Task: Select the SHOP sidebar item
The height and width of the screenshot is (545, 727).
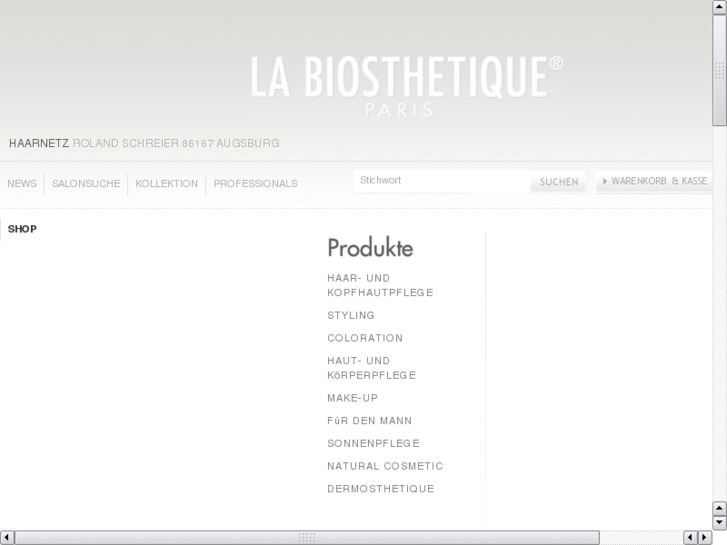Action: [22, 229]
